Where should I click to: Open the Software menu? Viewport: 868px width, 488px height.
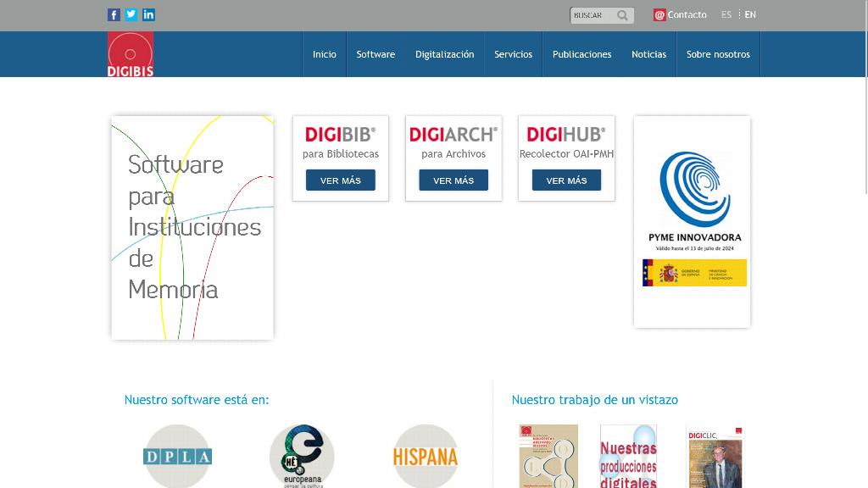[376, 54]
